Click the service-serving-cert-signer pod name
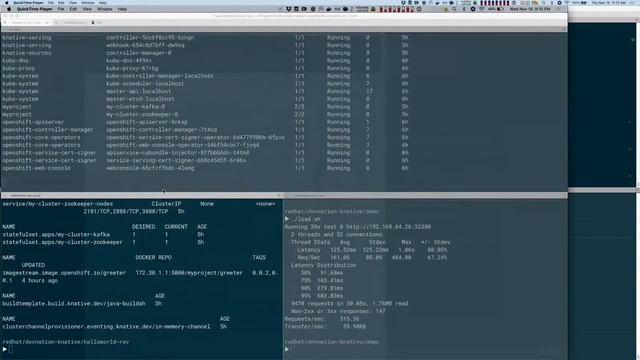Screen dimensions: 640x360 (x=176, y=161)
